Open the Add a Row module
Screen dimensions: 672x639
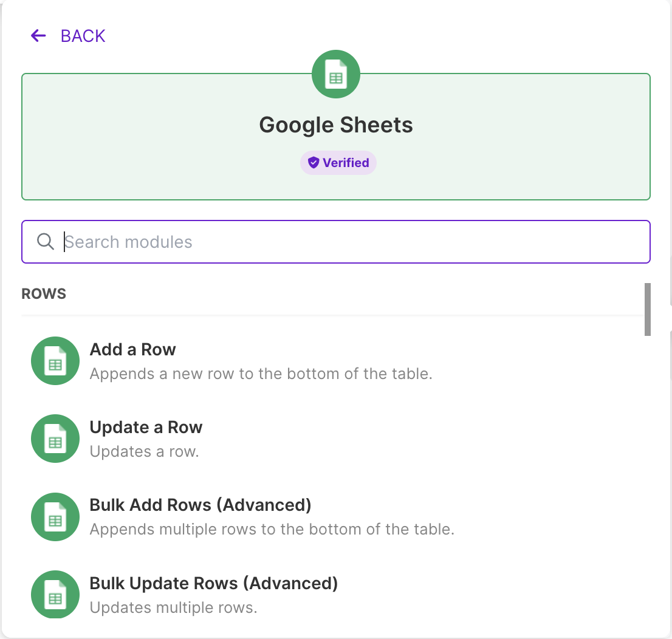pos(132,349)
